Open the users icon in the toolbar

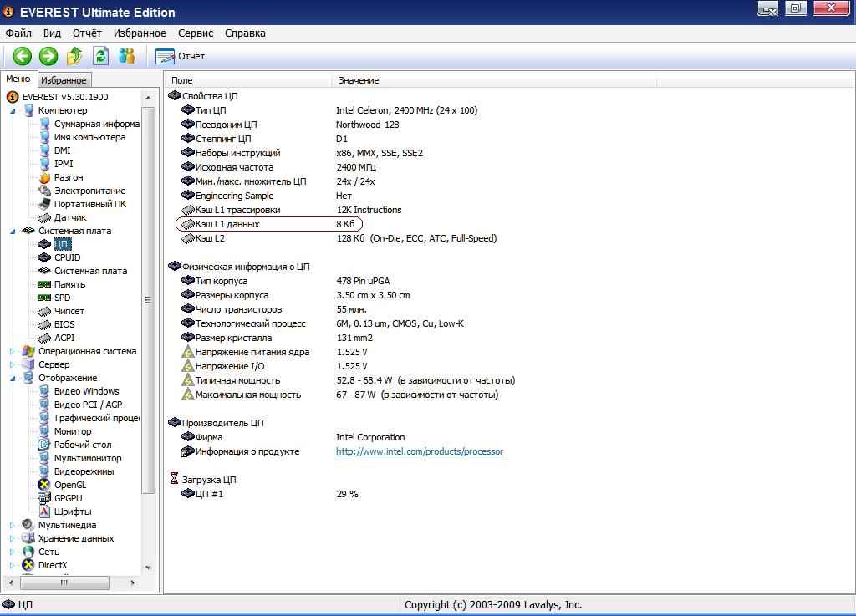coord(127,56)
